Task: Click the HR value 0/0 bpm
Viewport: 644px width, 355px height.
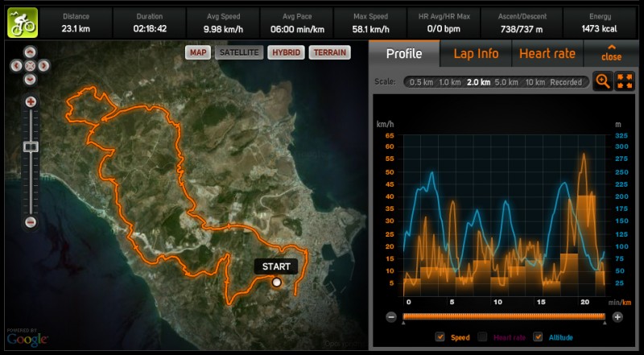Action: pos(444,29)
